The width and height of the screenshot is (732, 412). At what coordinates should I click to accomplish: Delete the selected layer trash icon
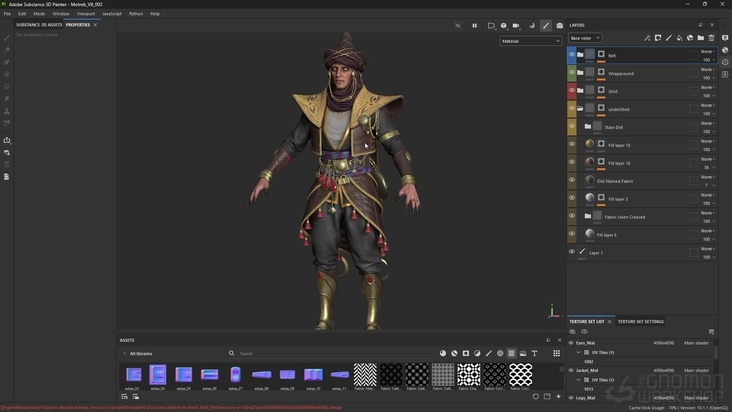[x=711, y=38]
